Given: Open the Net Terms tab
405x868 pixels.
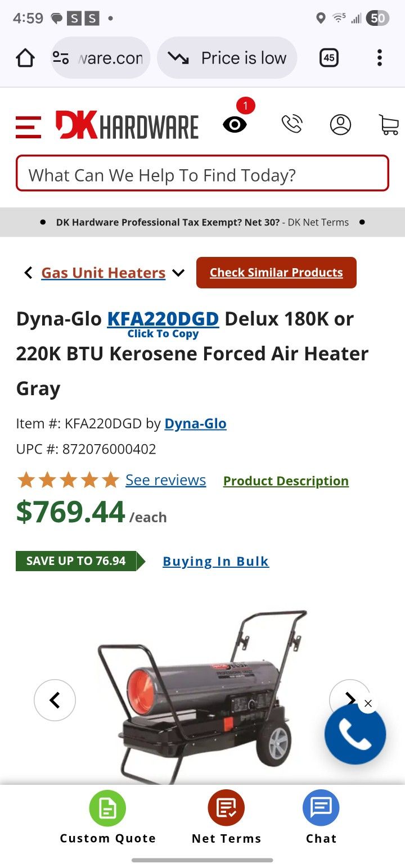Looking at the screenshot, I should (x=226, y=817).
